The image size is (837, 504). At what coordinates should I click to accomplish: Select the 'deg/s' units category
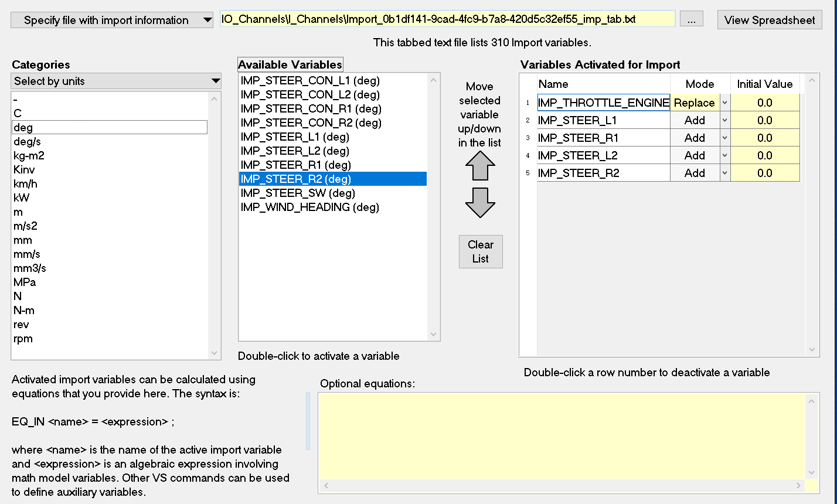tap(110, 141)
